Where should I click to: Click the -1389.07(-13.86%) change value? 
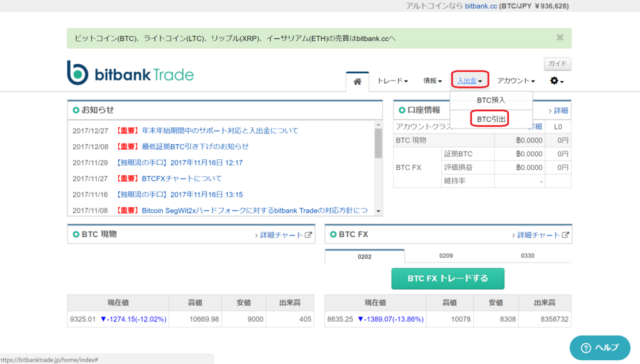391,319
